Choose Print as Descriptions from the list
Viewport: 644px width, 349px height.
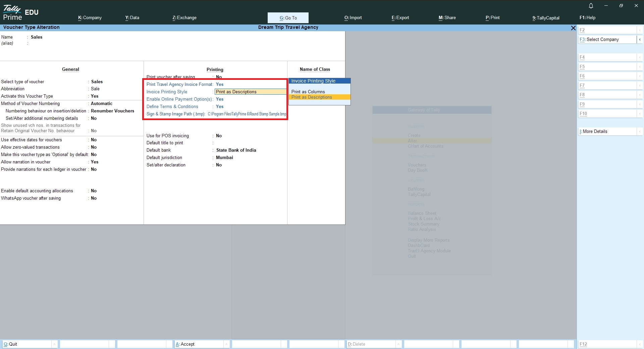[312, 97]
